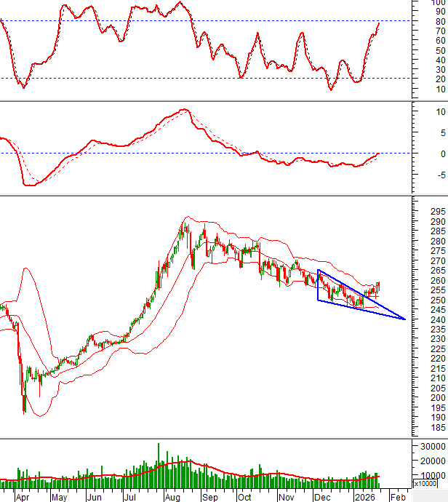Click the x10000 volume scale label

(425, 483)
